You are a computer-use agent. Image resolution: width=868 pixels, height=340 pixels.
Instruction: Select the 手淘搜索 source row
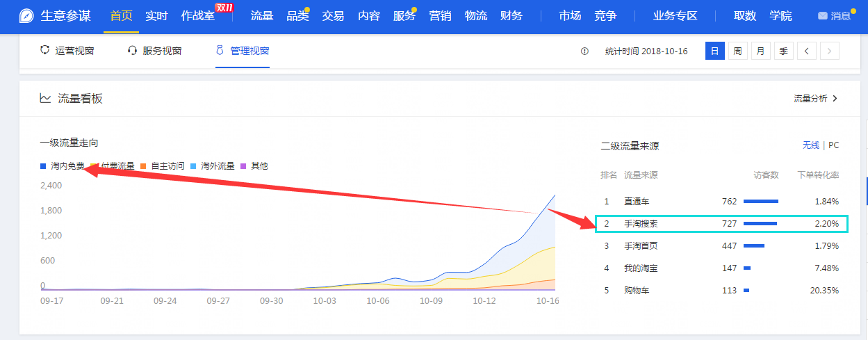(722, 224)
